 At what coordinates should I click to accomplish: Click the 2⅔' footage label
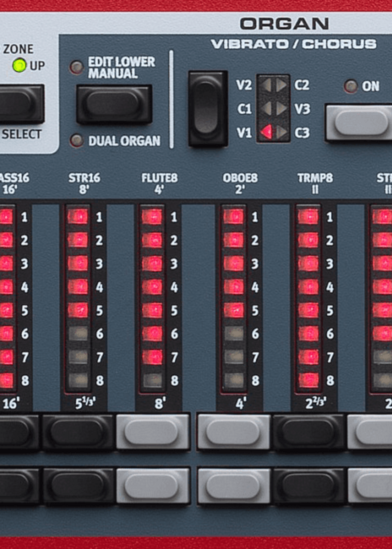[316, 404]
